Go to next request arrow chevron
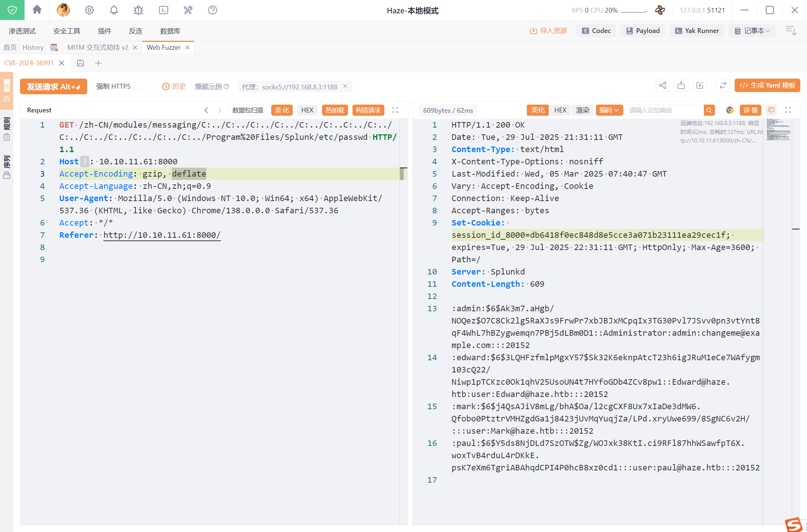 click(220, 110)
